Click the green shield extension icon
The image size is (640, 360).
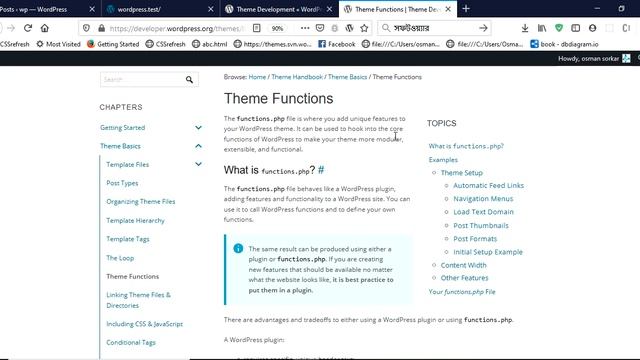[559, 28]
